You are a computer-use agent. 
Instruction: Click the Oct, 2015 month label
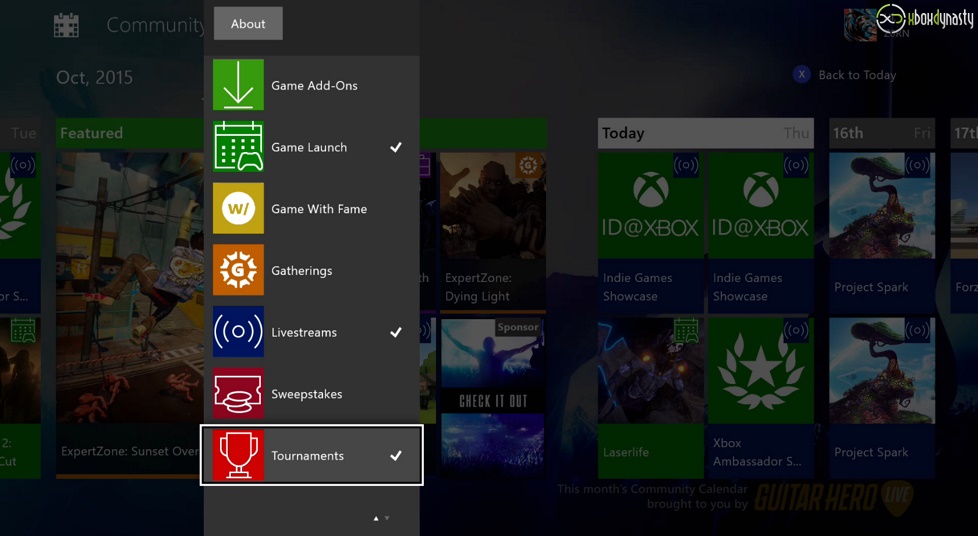click(94, 77)
